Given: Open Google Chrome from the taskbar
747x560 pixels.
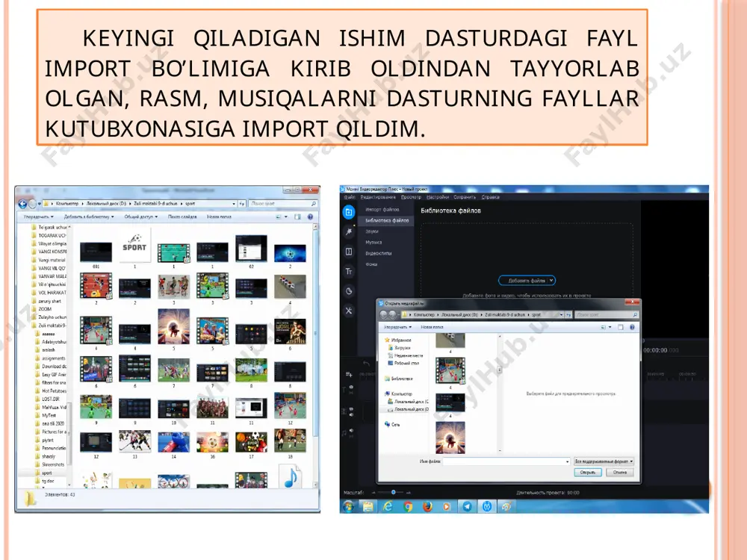Looking at the screenshot, I should [408, 506].
